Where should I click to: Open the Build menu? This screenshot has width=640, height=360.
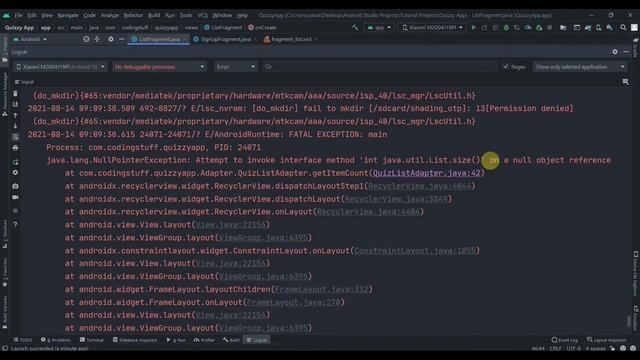click(154, 15)
